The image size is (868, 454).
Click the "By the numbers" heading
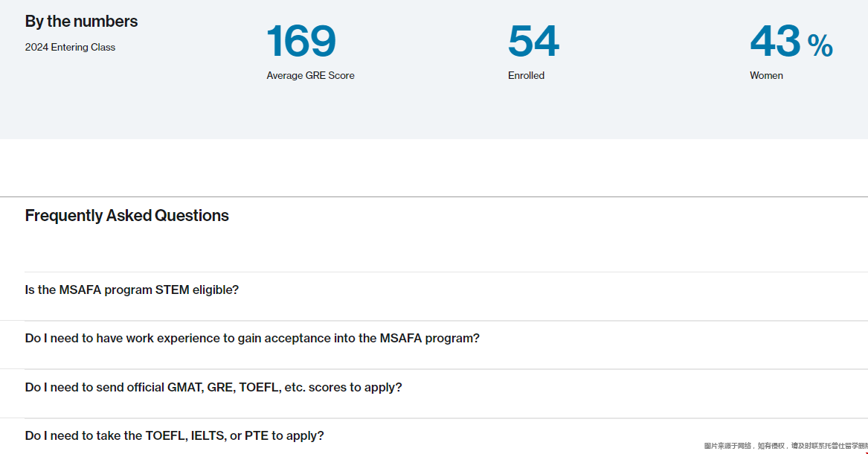[81, 22]
